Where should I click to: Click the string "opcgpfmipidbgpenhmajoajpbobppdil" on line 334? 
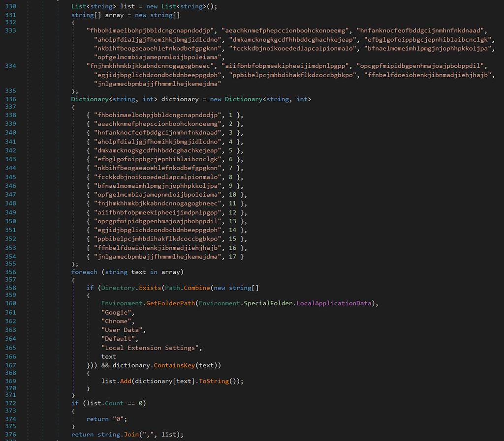(420, 66)
